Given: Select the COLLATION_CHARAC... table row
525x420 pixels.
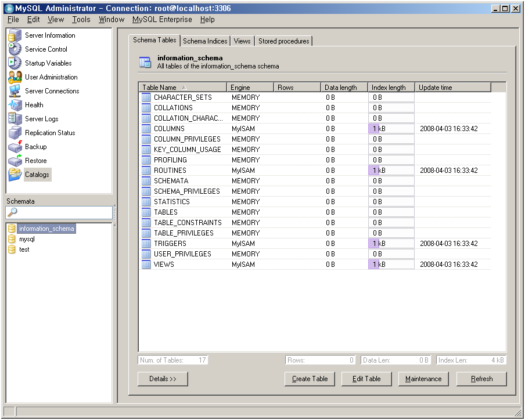Looking at the screenshot, I should 315,118.
